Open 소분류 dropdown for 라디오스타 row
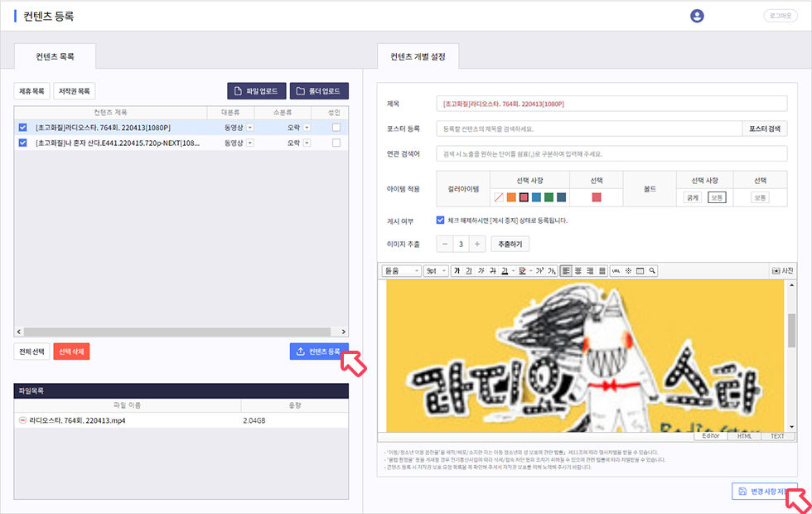Image resolution: width=812 pixels, height=514 pixels. (307, 128)
